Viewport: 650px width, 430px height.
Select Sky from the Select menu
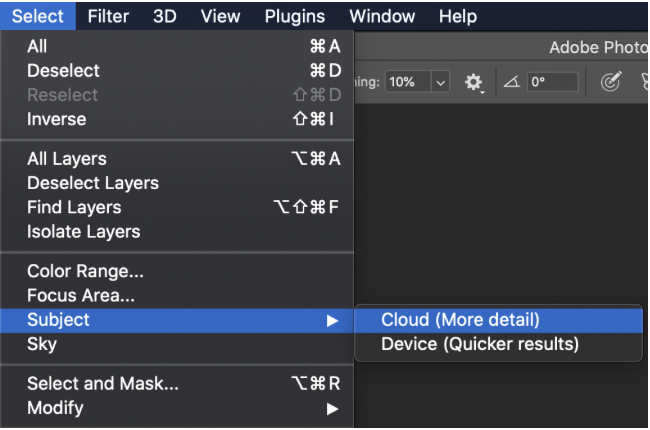point(42,344)
